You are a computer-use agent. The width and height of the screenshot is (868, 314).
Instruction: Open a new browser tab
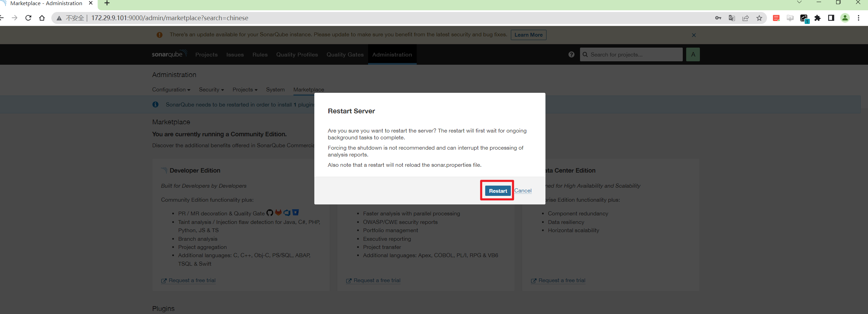107,3
